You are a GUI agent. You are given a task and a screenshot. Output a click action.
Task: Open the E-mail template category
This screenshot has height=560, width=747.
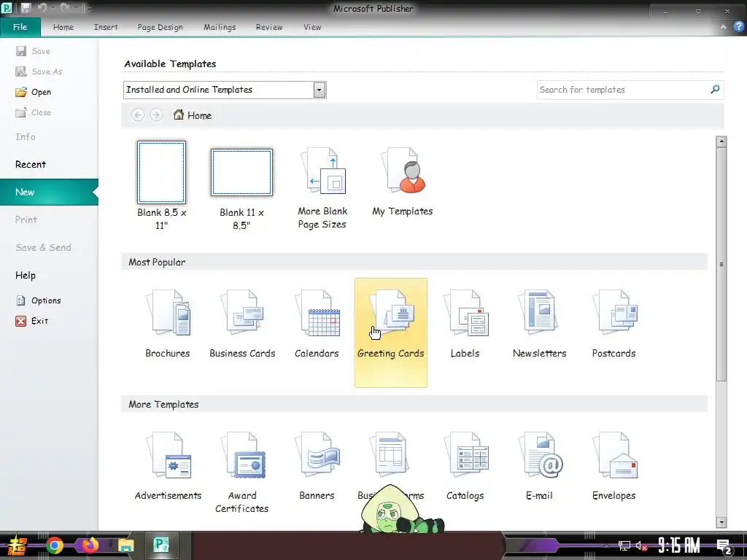click(x=539, y=466)
